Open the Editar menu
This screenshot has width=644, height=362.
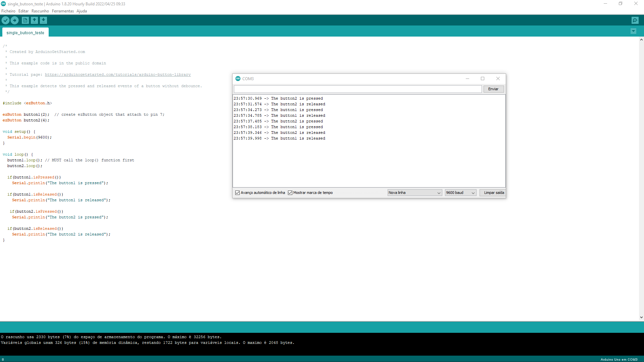[23, 11]
